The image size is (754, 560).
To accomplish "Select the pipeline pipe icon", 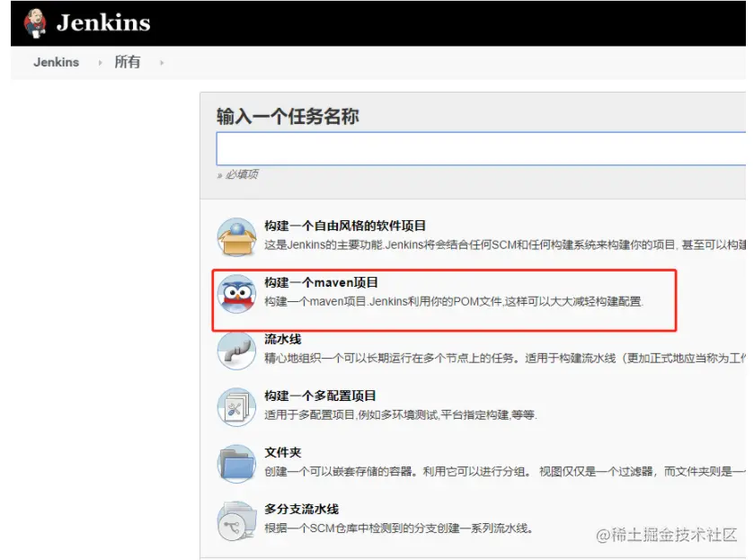I will click(x=236, y=351).
